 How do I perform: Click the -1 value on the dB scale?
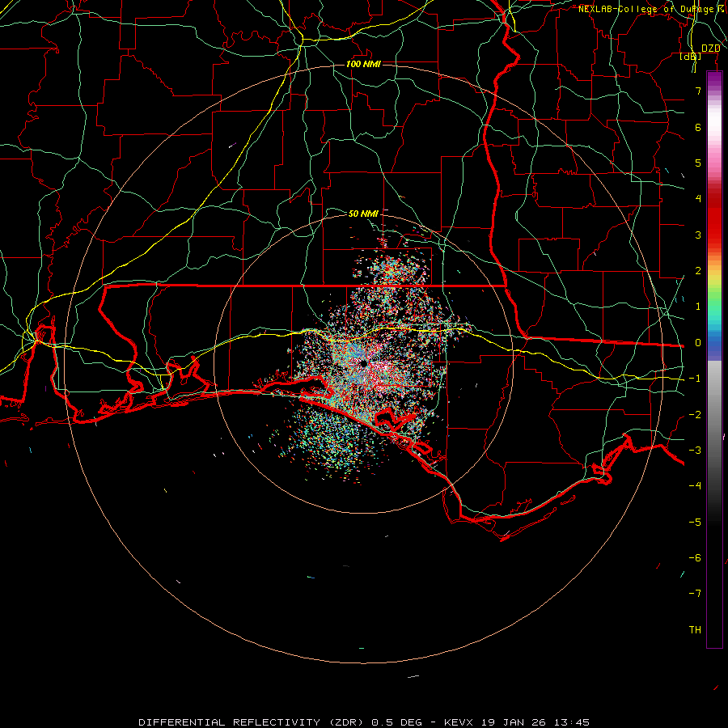[x=695, y=379]
